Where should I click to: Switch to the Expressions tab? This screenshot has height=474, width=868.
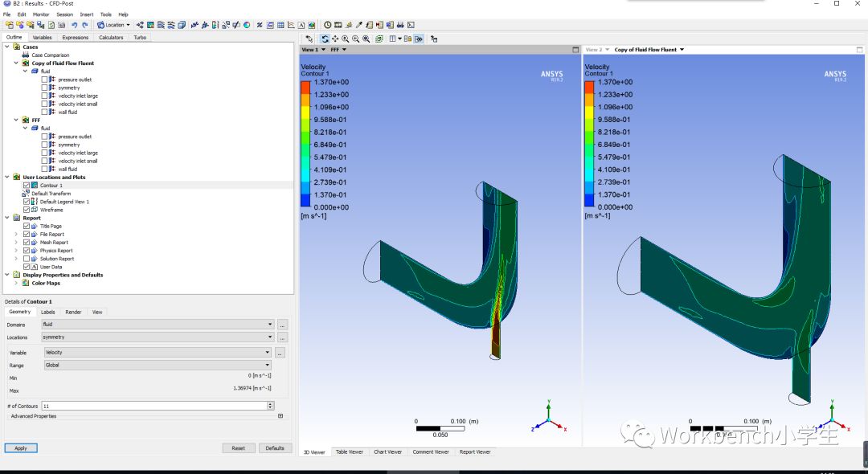tap(76, 37)
